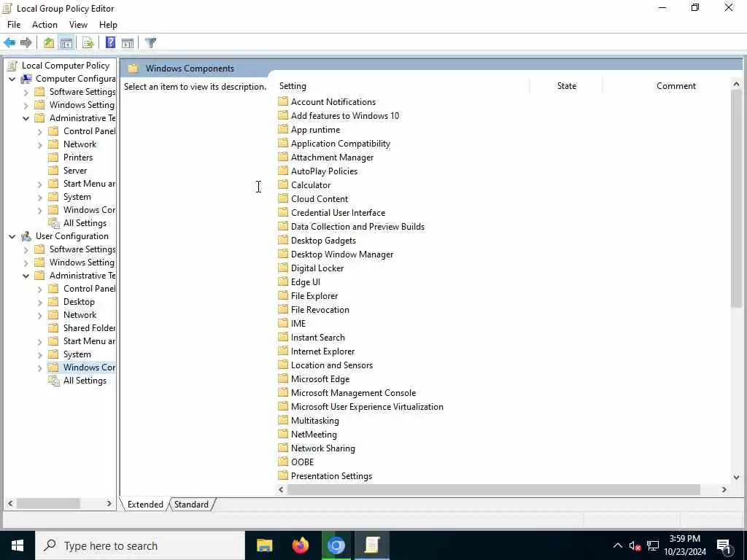Select the Desktop Gadgets folder

click(x=323, y=241)
